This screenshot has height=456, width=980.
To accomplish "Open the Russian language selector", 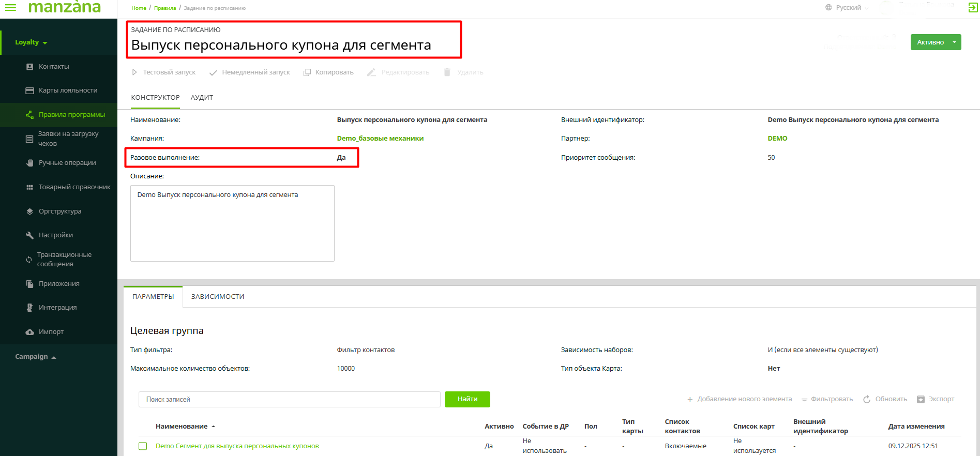I will 848,8.
